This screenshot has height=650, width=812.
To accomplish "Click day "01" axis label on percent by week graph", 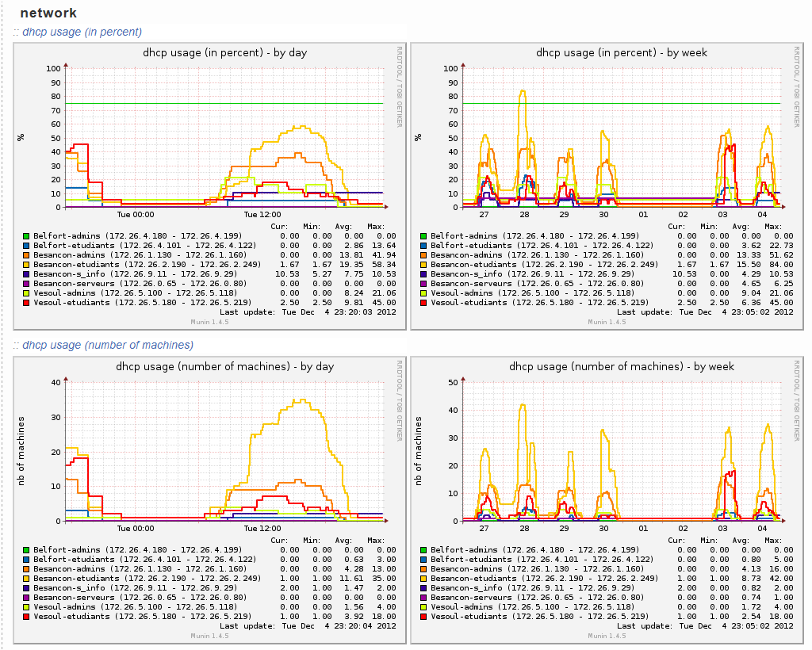I will tap(644, 215).
